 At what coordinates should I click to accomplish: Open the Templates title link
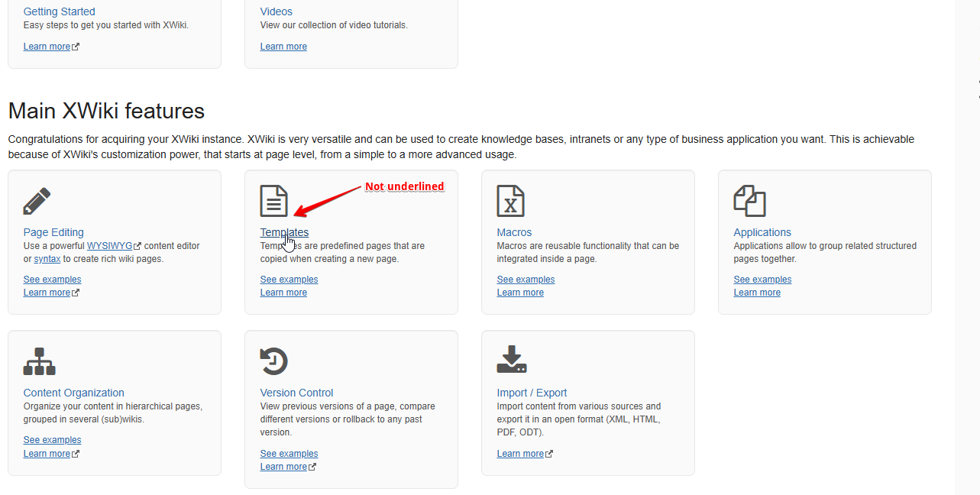tap(284, 232)
